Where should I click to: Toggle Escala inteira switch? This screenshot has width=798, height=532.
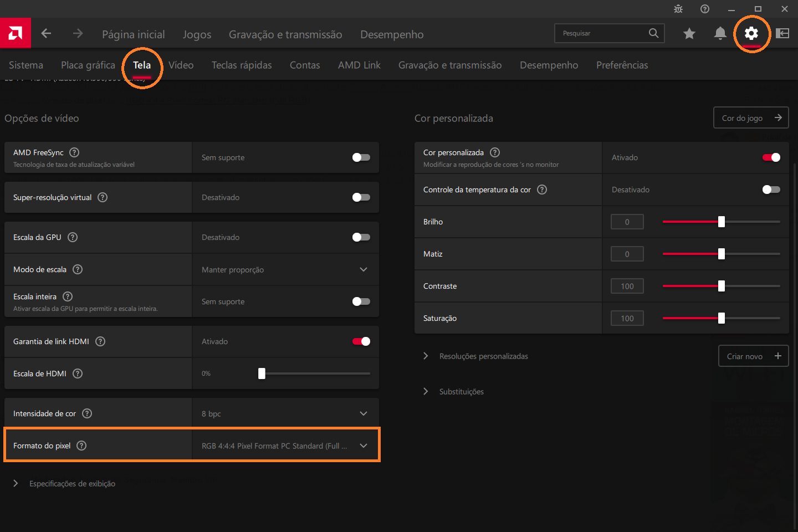[361, 301]
